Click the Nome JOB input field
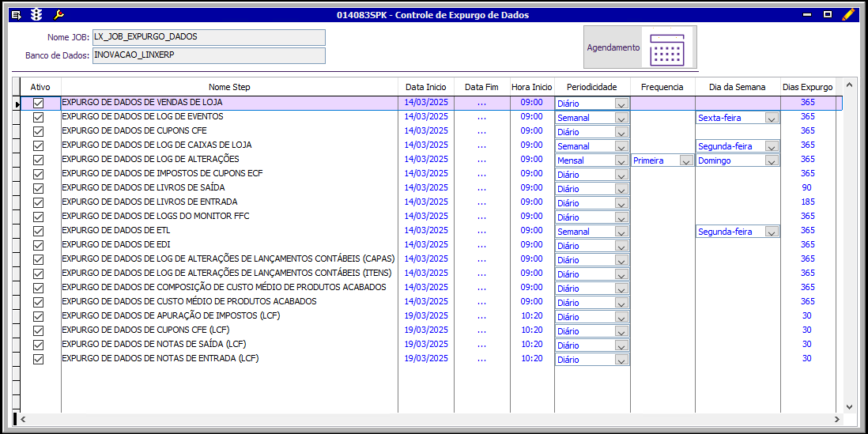Screen dimensions: 868x434 coord(209,37)
